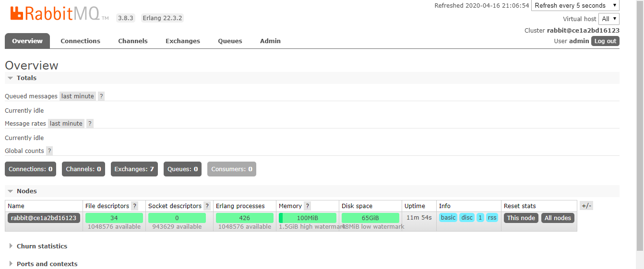The width and height of the screenshot is (644, 269).
Task: Open help for Queued messages
Action: click(101, 96)
